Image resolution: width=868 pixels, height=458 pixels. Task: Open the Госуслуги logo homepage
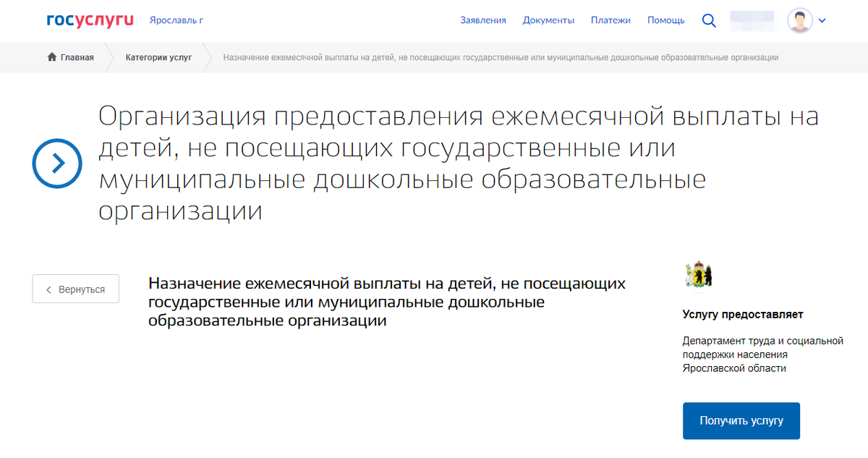click(x=90, y=20)
